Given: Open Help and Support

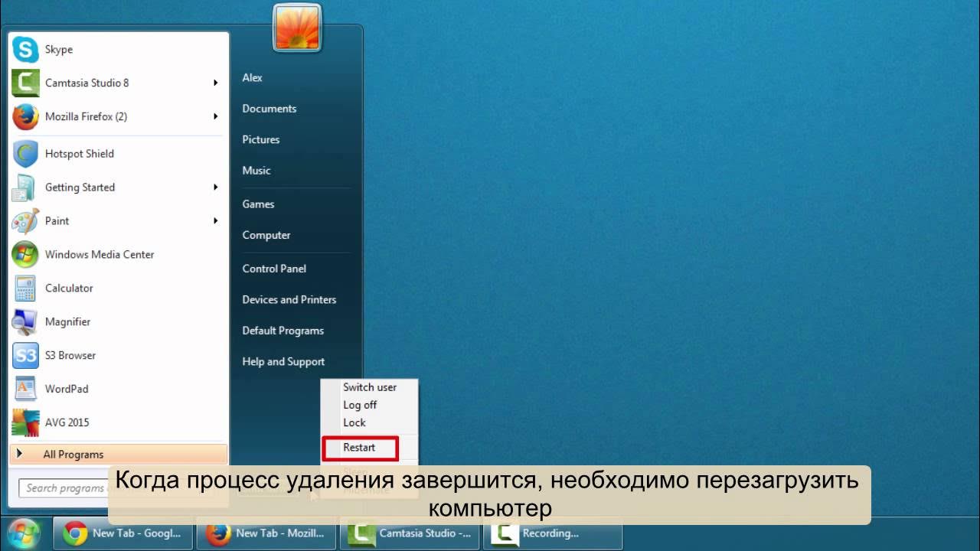Looking at the screenshot, I should [x=283, y=362].
